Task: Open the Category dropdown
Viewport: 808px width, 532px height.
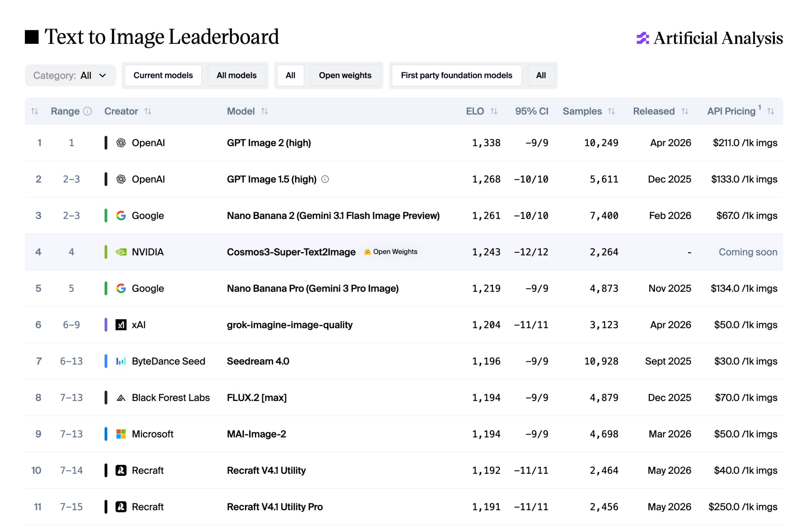Action: (x=70, y=75)
